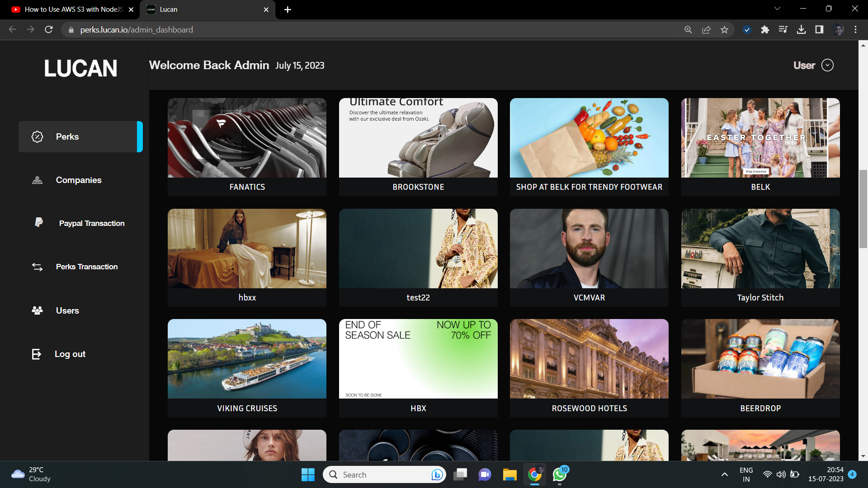868x488 pixels.
Task: Open Shop at Belk Trendy Footwear card
Action: click(589, 147)
